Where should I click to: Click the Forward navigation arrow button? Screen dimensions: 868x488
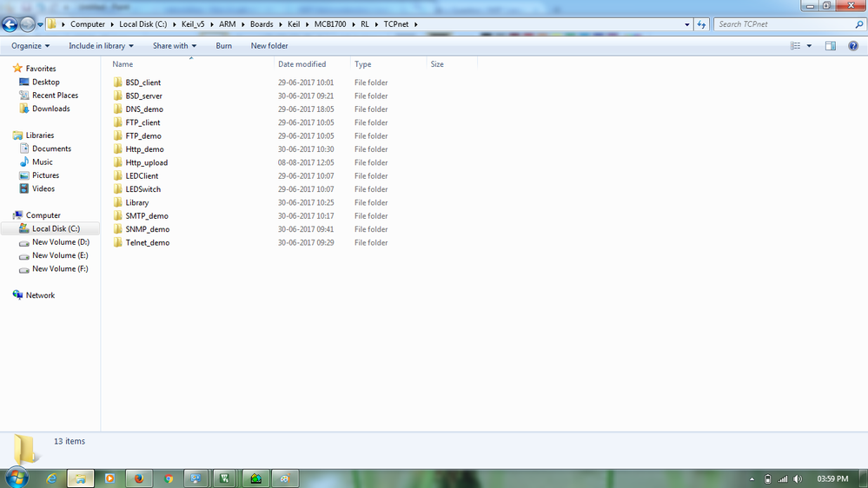(x=27, y=24)
